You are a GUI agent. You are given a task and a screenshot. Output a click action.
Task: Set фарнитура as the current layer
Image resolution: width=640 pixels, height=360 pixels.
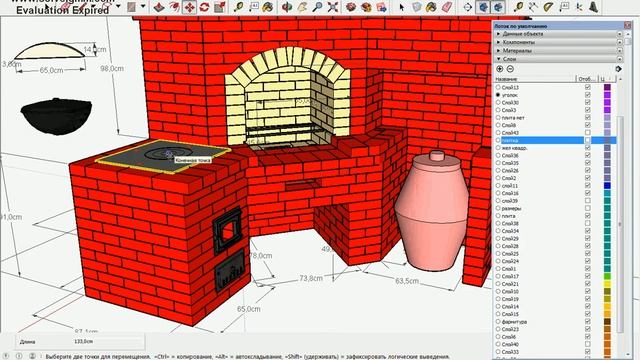click(498, 321)
